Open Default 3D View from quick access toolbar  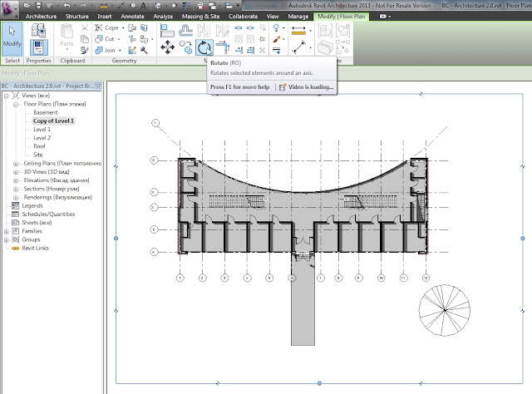[158, 6]
